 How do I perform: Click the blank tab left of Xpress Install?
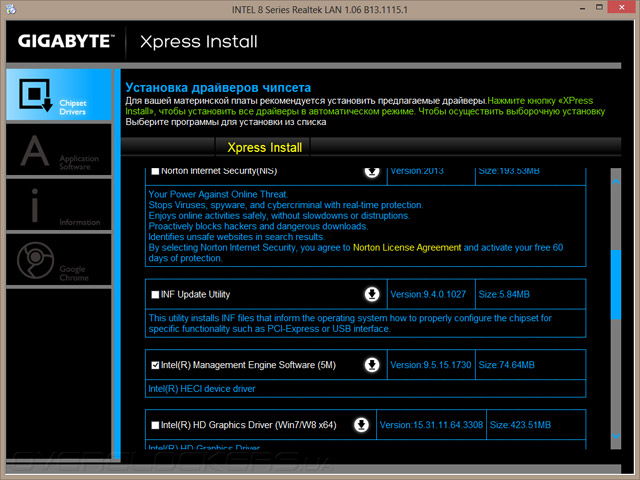click(x=168, y=147)
